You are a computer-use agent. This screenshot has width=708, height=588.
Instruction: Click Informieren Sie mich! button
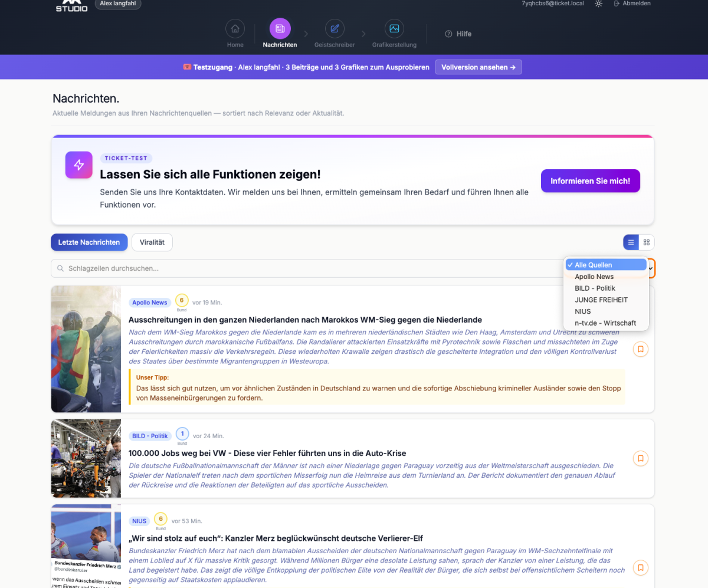click(x=591, y=181)
